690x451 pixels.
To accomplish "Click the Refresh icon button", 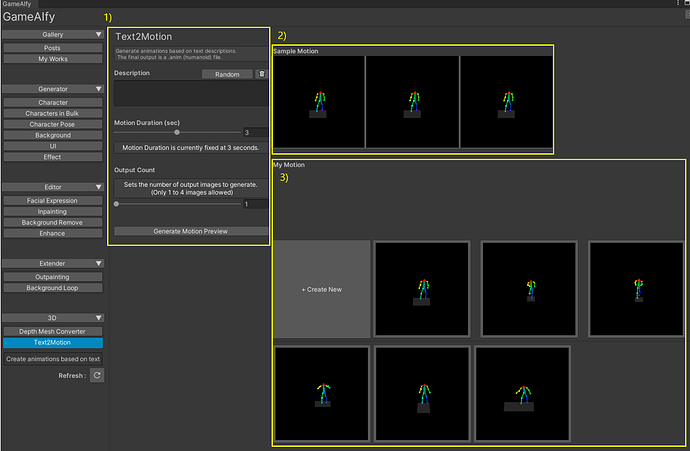I will [x=97, y=375].
